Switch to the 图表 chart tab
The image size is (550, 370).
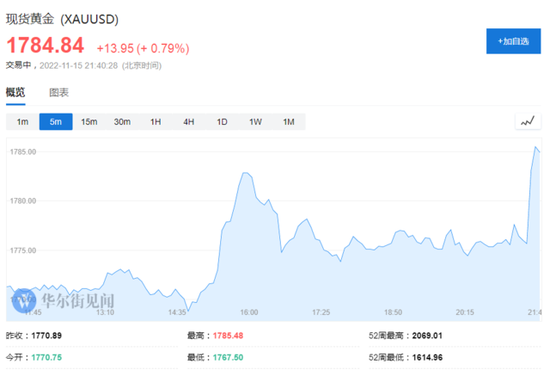click(x=59, y=92)
